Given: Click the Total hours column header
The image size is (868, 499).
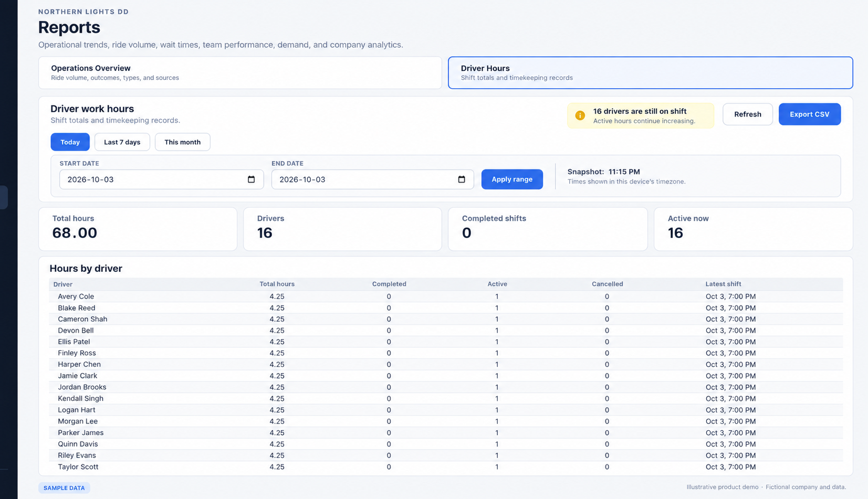Looking at the screenshot, I should coord(277,284).
